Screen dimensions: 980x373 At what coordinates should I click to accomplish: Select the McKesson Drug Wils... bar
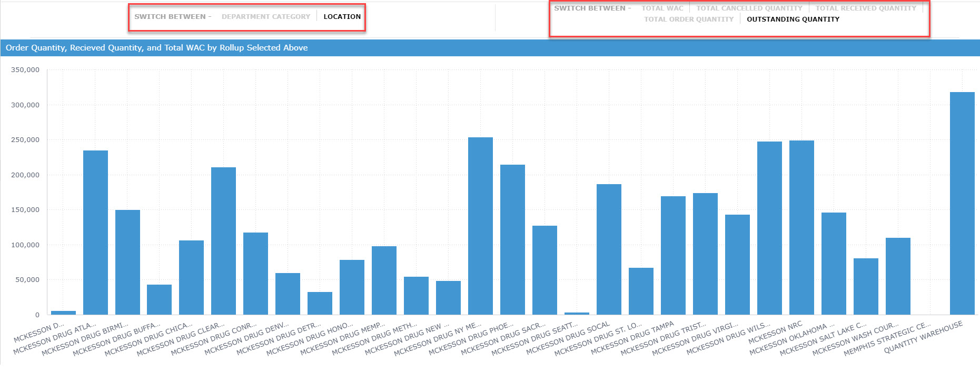[x=769, y=228]
